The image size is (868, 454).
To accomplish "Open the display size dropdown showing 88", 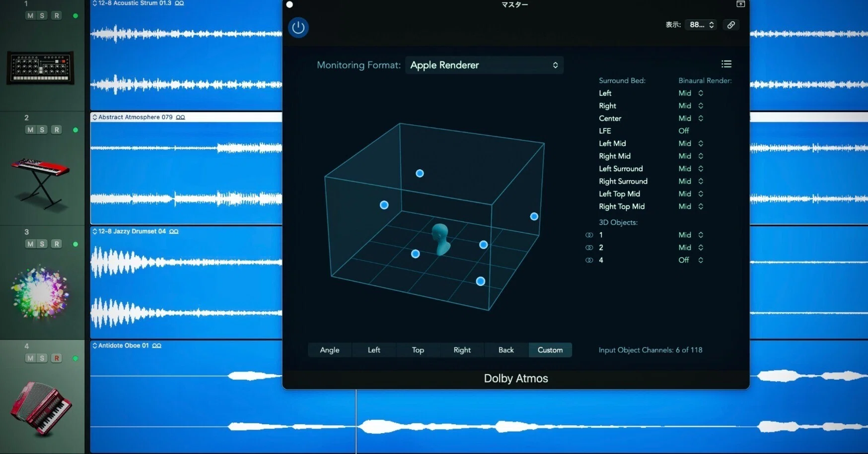I will (701, 25).
